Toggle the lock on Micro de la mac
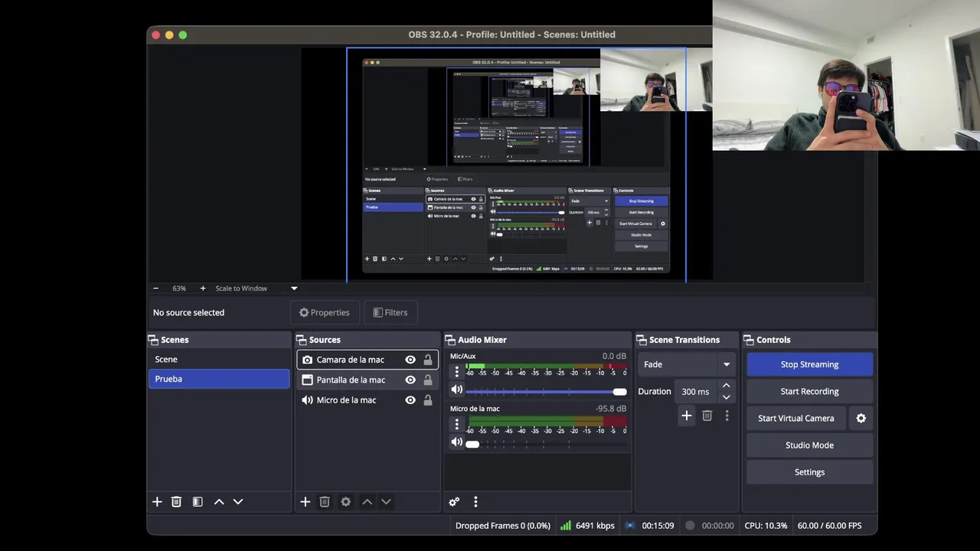Image resolution: width=980 pixels, height=551 pixels. pos(428,400)
